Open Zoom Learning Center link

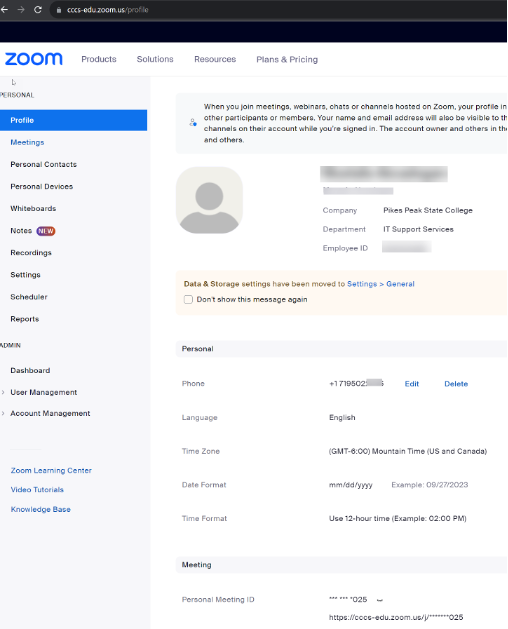[51, 471]
